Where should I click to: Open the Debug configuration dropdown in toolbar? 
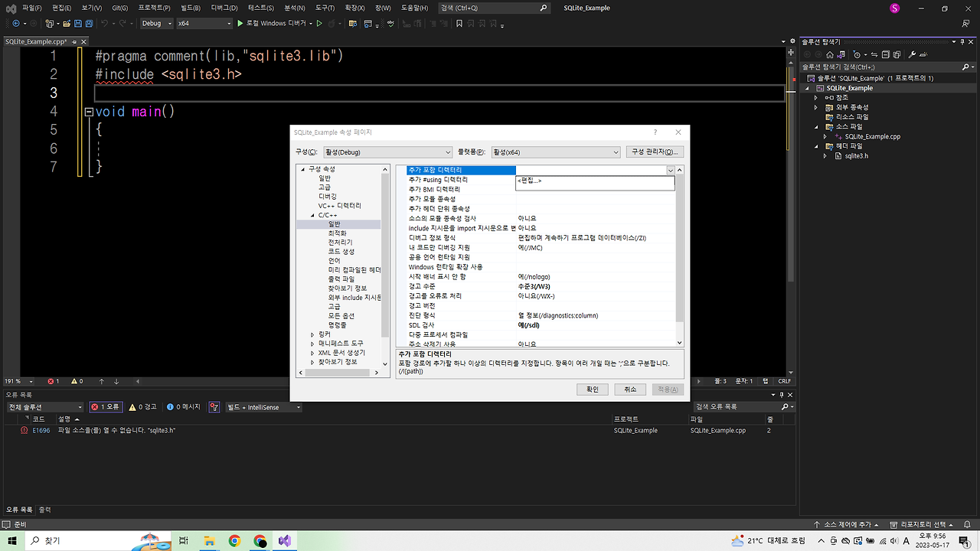pos(157,24)
